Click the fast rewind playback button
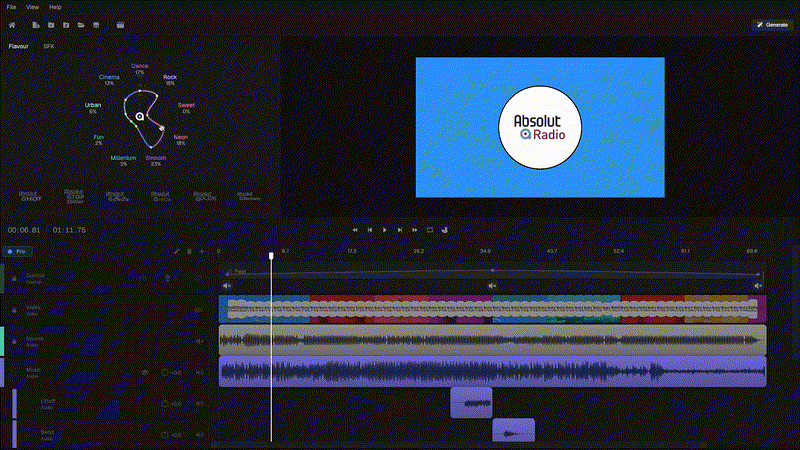Viewport: 800px width, 450px height. pos(355,230)
